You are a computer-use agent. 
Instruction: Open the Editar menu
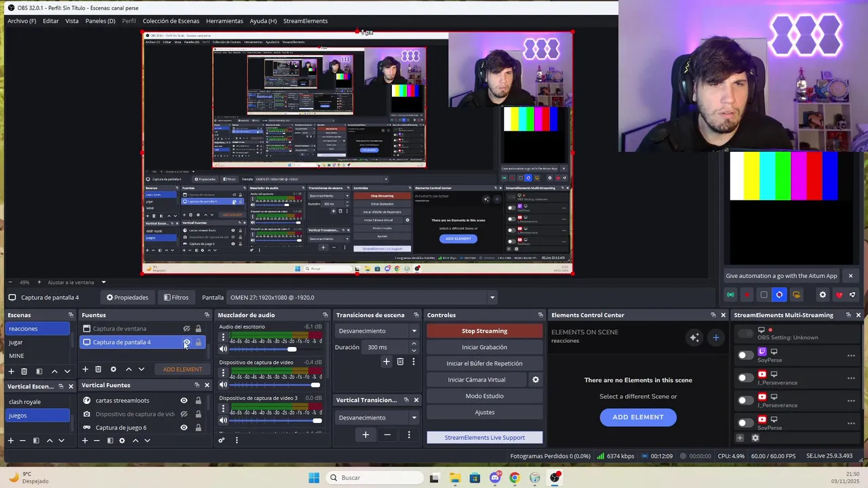click(x=51, y=21)
